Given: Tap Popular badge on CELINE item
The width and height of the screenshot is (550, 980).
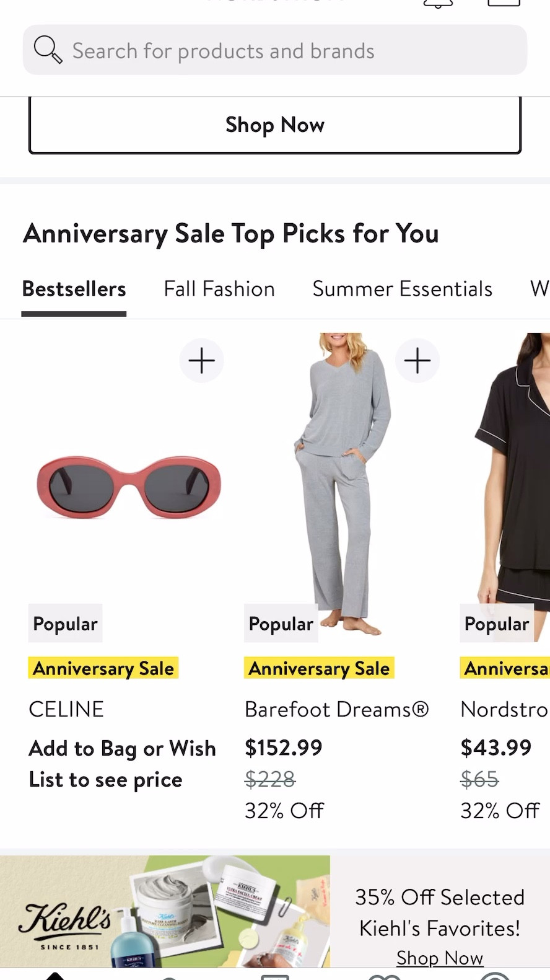Looking at the screenshot, I should point(65,624).
